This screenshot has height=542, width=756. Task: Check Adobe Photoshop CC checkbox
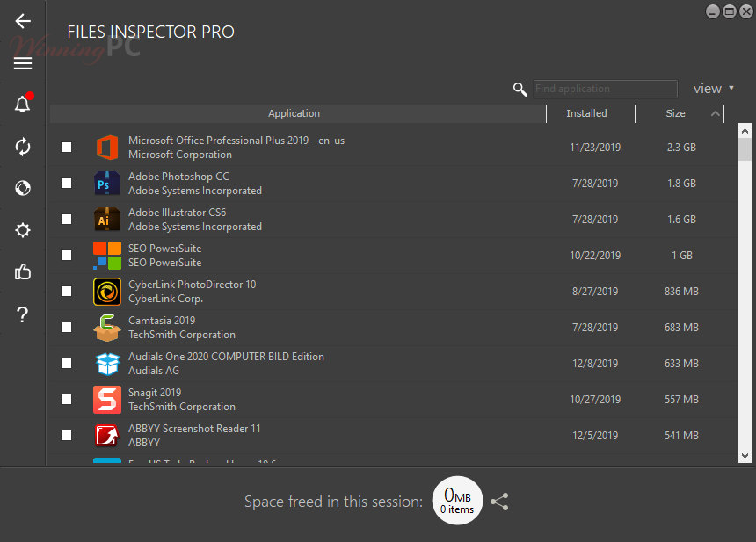pyautogui.click(x=67, y=184)
